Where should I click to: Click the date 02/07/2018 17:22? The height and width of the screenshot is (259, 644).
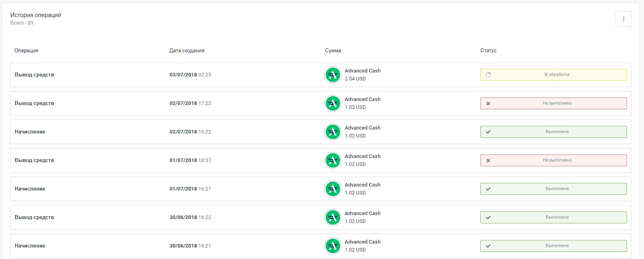[x=190, y=103]
